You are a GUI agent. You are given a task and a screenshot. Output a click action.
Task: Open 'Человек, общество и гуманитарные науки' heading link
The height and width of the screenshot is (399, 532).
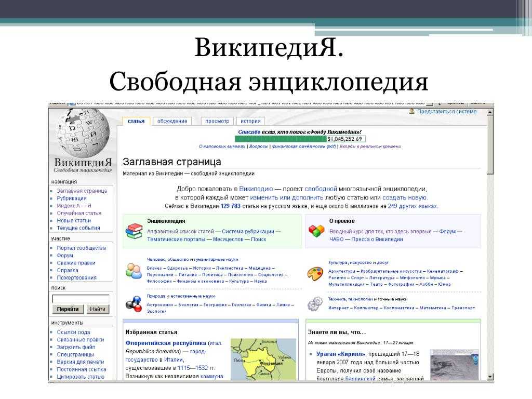[x=192, y=260]
